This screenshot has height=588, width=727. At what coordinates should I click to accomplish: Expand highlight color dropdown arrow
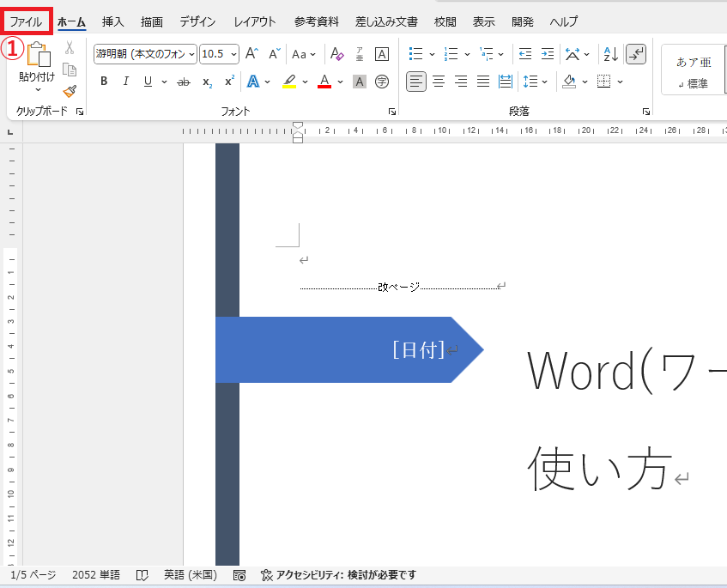tap(305, 82)
